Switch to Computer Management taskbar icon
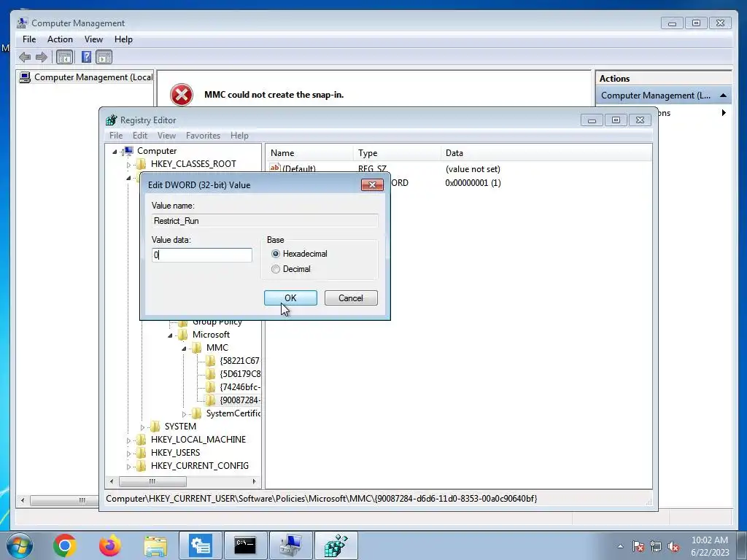Screen dimensions: 747x560 point(290,545)
